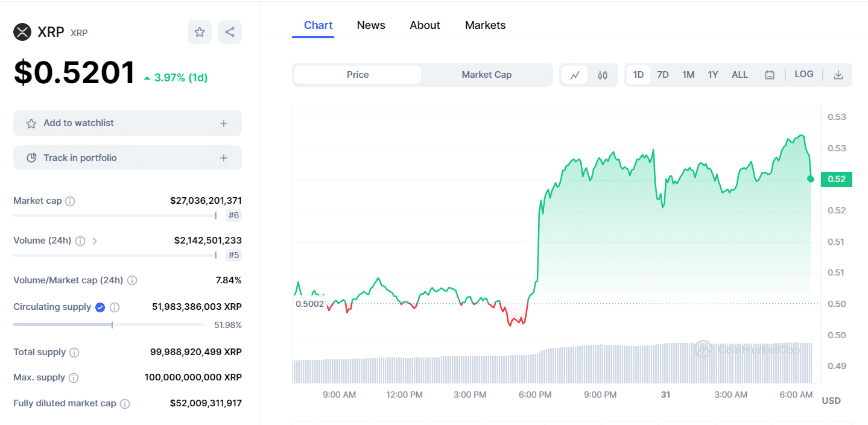Click info icon beside Circulating supply
The height and width of the screenshot is (425, 868).
(x=115, y=307)
